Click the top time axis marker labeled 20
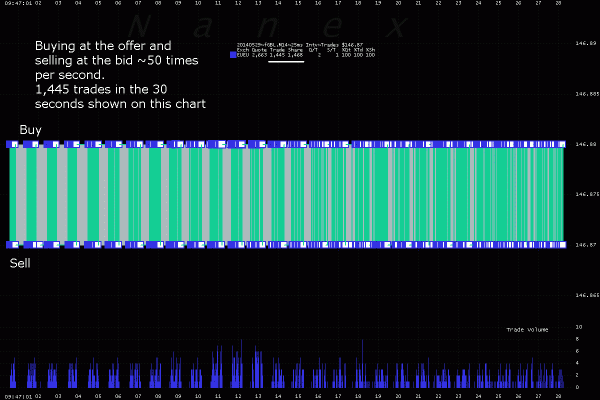This screenshot has width=600, height=400. click(398, 3)
